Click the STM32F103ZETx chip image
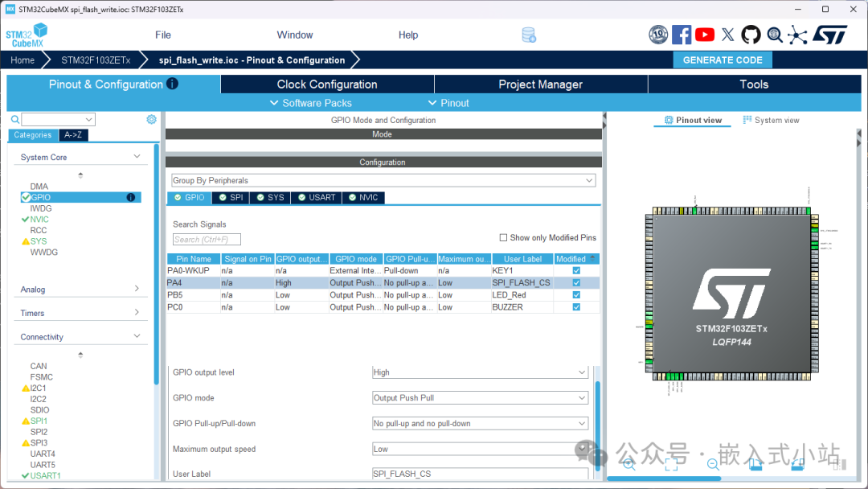This screenshot has height=489, width=868. (x=731, y=294)
